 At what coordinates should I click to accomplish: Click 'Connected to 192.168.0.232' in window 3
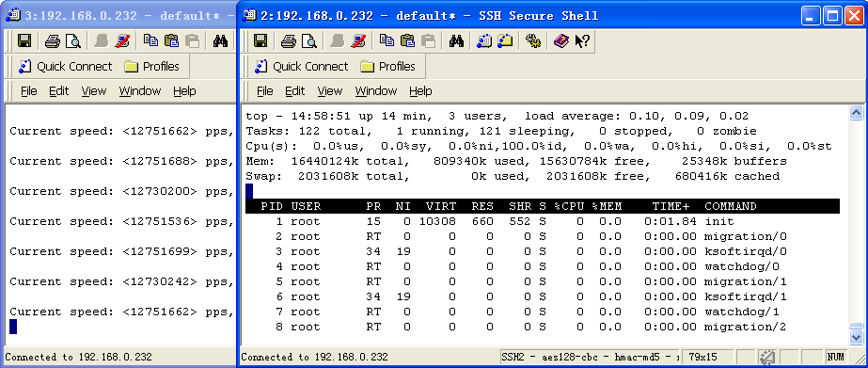[78, 357]
